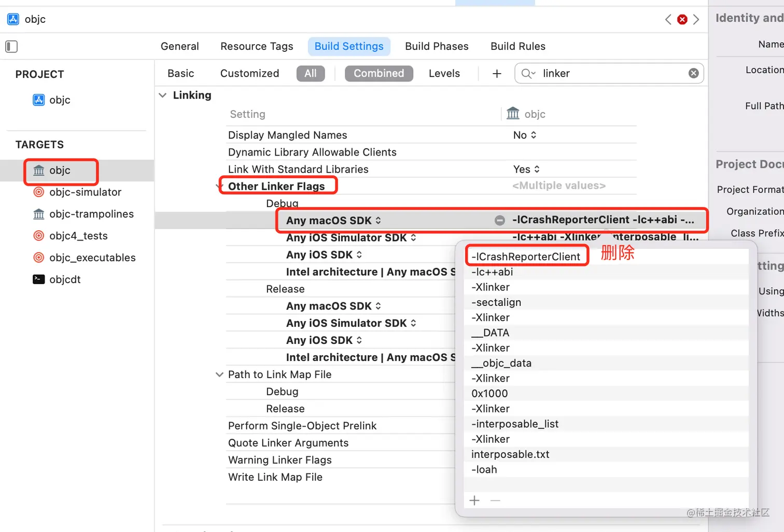
Task: Select the objc-trampolines target icon
Action: 39,214
